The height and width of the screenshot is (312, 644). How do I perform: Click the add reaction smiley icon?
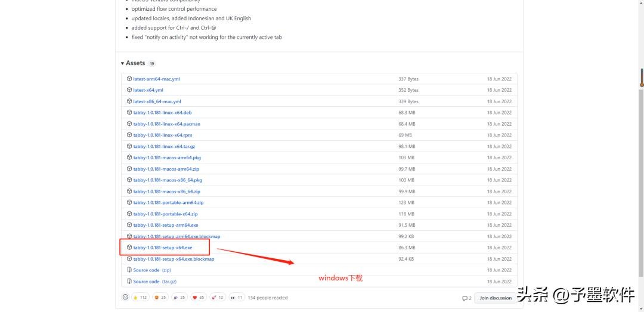(x=125, y=297)
